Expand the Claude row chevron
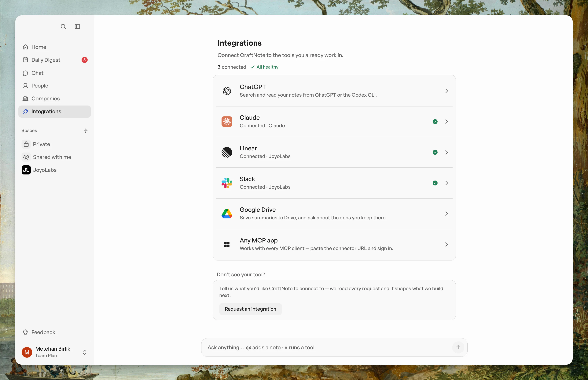The height and width of the screenshot is (380, 588). pos(447,121)
